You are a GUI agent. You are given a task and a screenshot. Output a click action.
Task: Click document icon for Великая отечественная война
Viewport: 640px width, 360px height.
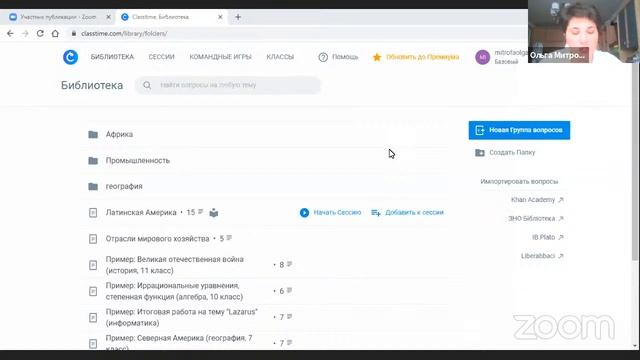(x=93, y=265)
